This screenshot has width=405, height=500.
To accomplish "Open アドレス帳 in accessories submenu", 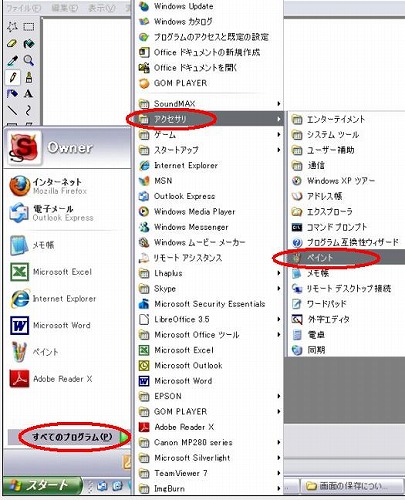I will 347,196.
